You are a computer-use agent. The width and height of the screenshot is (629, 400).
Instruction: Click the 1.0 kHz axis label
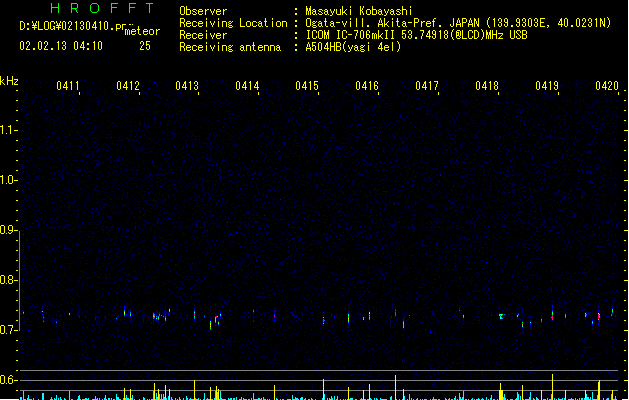[x=7, y=180]
